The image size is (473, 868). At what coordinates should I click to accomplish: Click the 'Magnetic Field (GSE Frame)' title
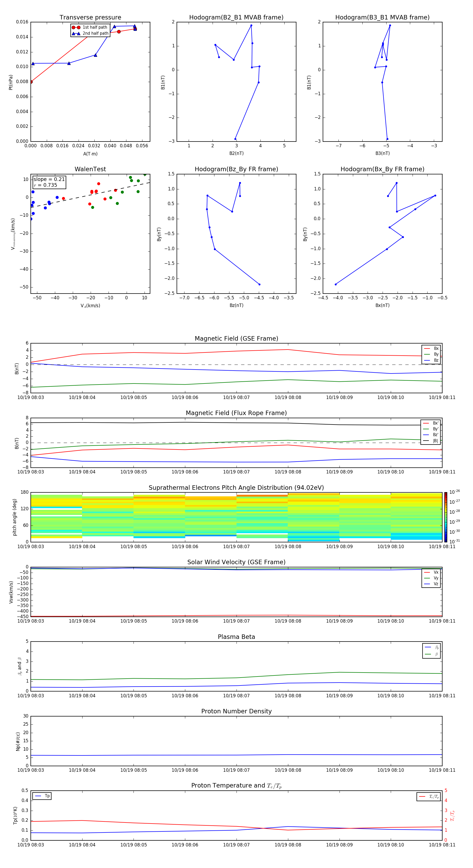236,339
